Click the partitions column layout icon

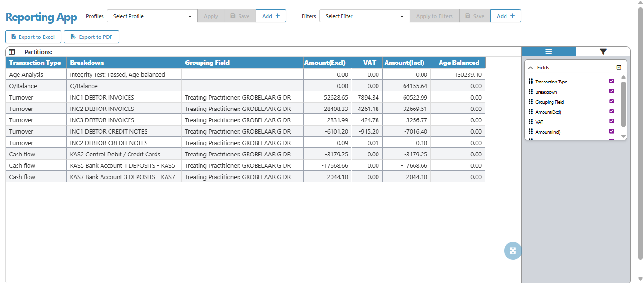click(12, 52)
